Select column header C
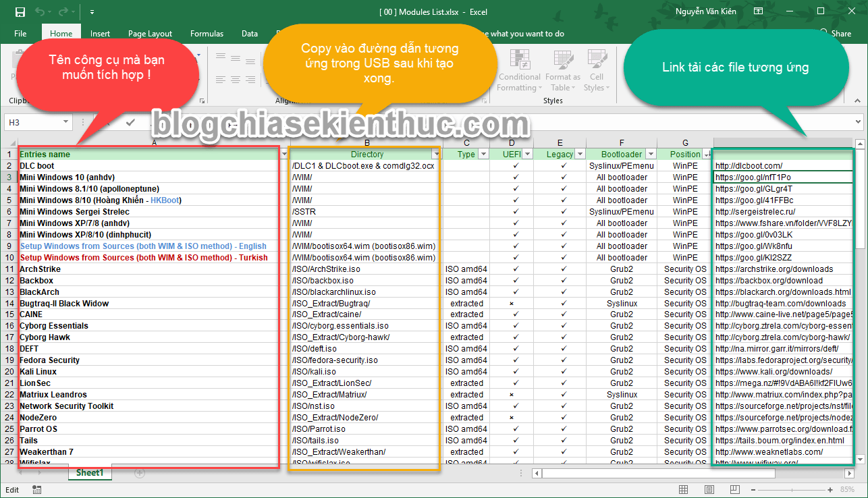 [x=466, y=143]
